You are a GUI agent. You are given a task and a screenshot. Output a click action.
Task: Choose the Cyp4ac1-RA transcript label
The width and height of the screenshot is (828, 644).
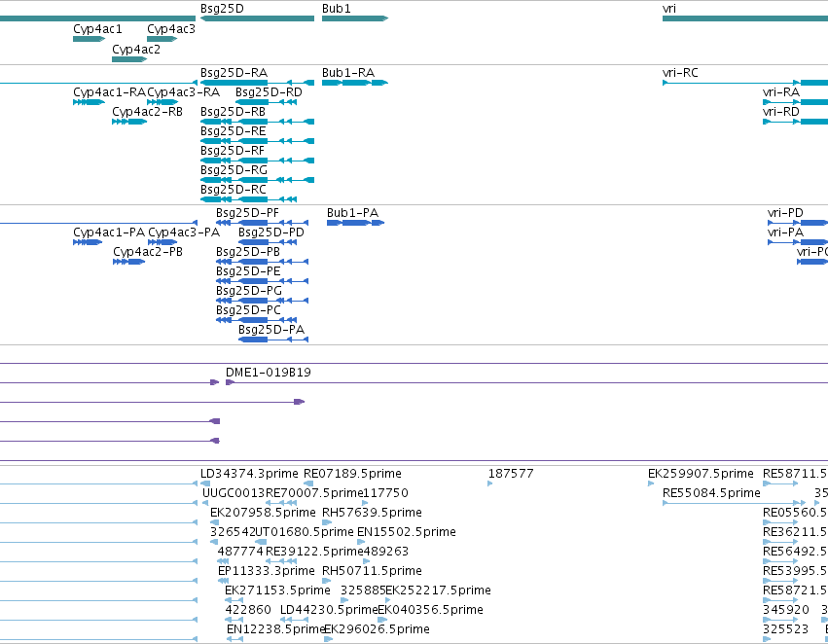(x=109, y=92)
